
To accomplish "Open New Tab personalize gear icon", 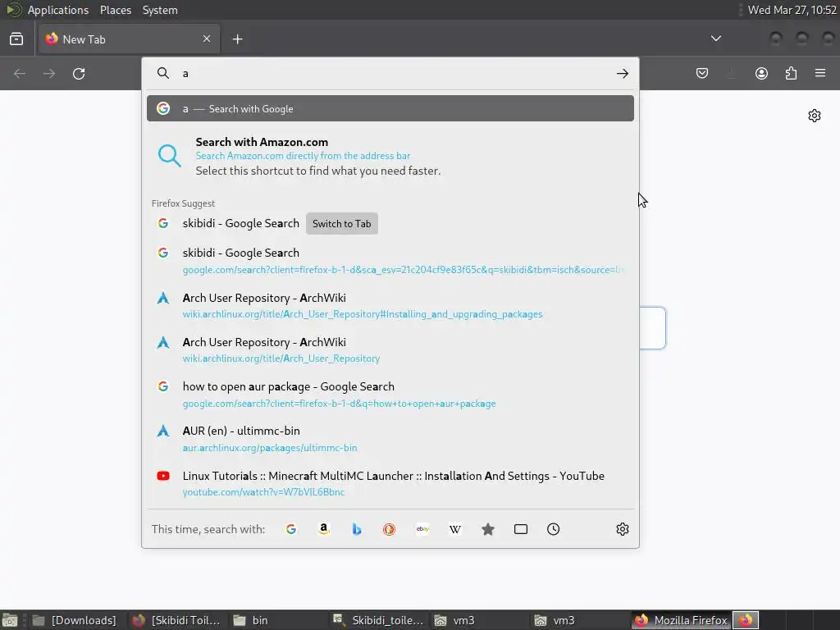I will 815,116.
